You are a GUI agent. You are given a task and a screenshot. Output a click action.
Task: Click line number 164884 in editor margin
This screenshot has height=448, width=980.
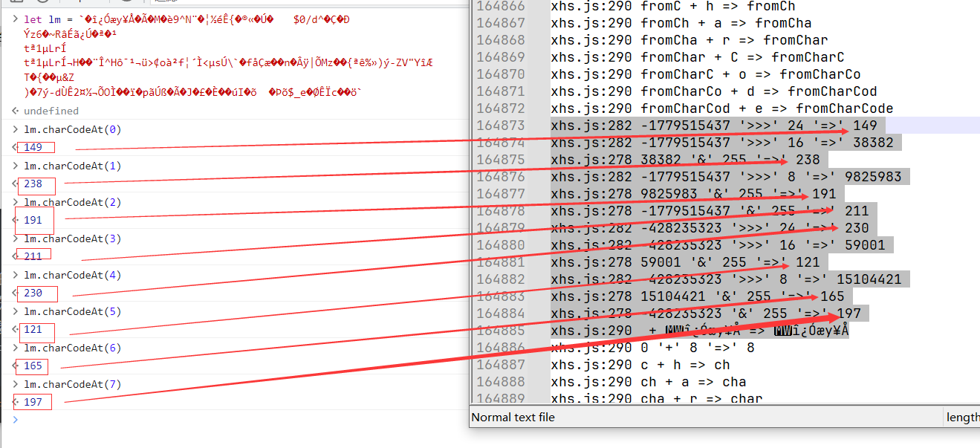click(500, 314)
